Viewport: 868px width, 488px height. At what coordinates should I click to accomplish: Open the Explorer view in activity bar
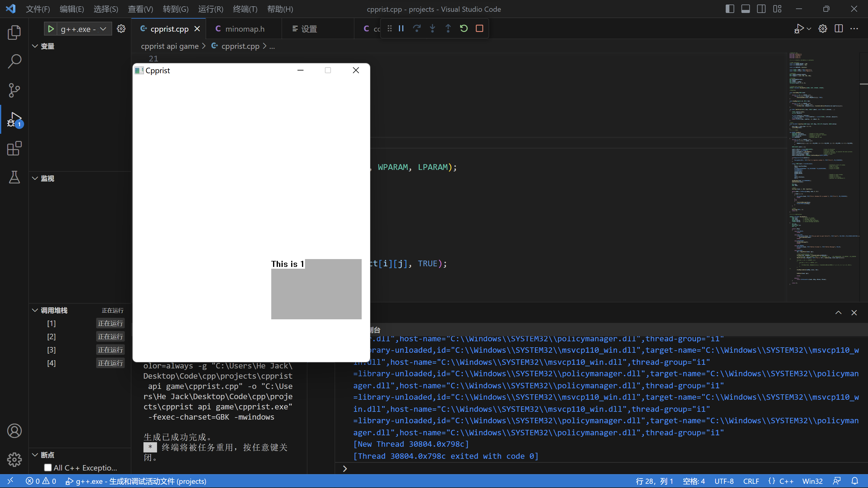click(14, 32)
